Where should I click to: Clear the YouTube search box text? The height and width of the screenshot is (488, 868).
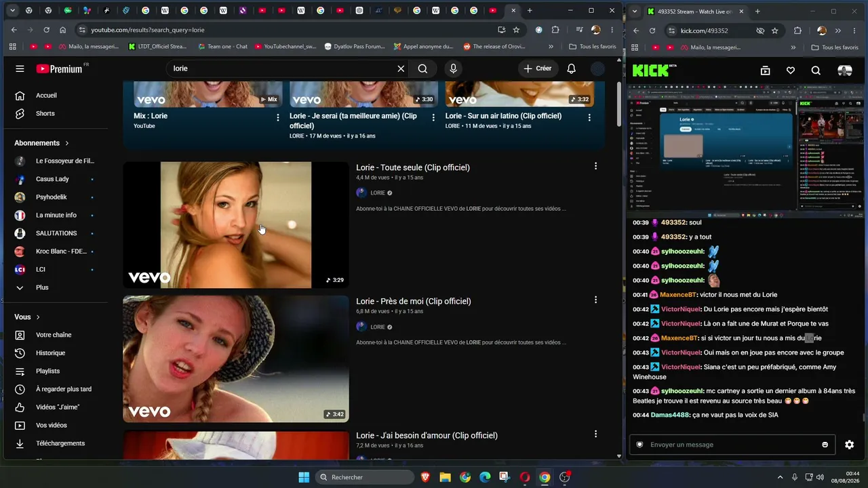[x=401, y=68]
